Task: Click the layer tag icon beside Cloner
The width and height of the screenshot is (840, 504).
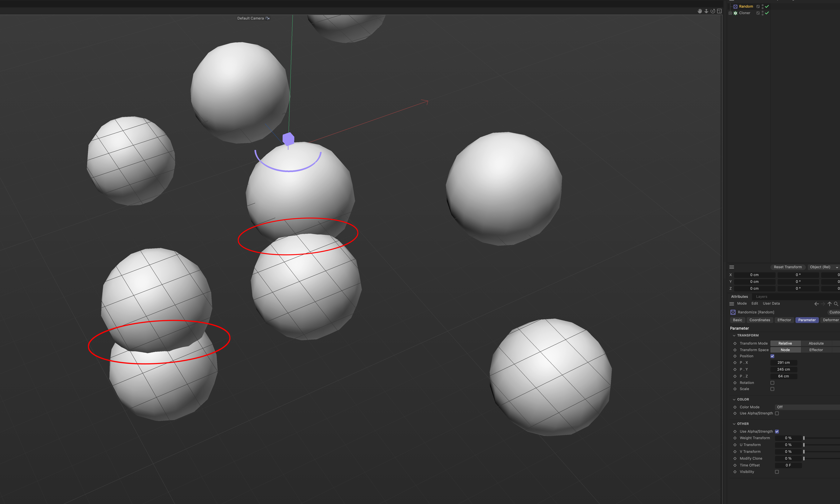Action: point(758,13)
